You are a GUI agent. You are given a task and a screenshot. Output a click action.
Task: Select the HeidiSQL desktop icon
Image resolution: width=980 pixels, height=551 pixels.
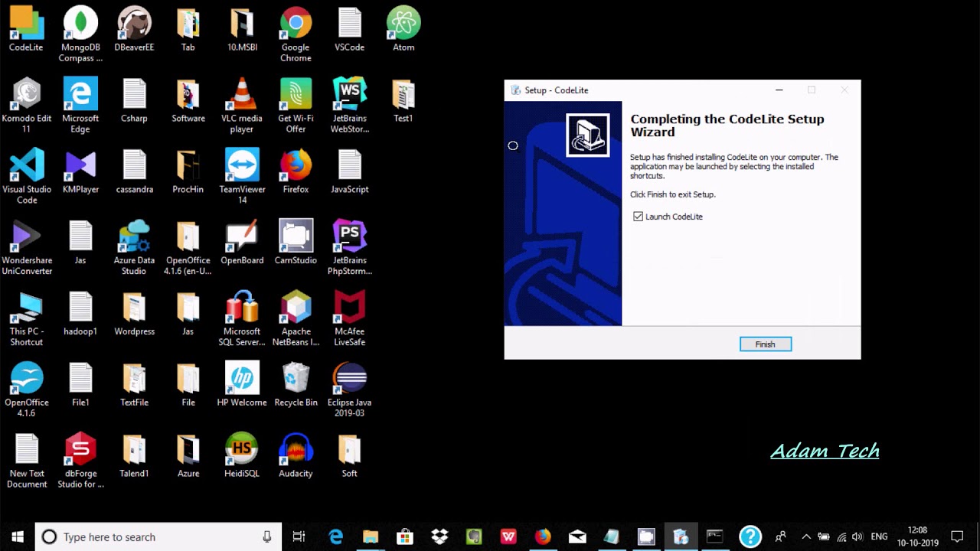(x=242, y=456)
